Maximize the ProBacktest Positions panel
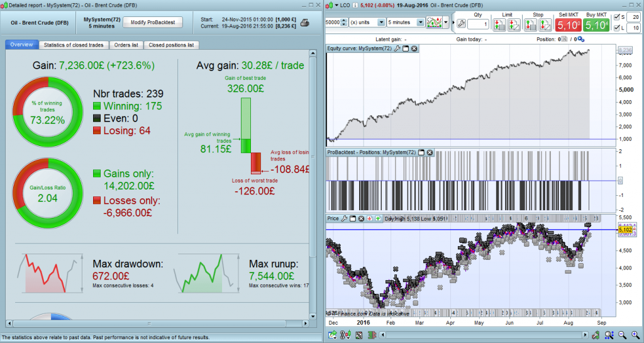Viewport: 644px width, 343px height. [421, 152]
